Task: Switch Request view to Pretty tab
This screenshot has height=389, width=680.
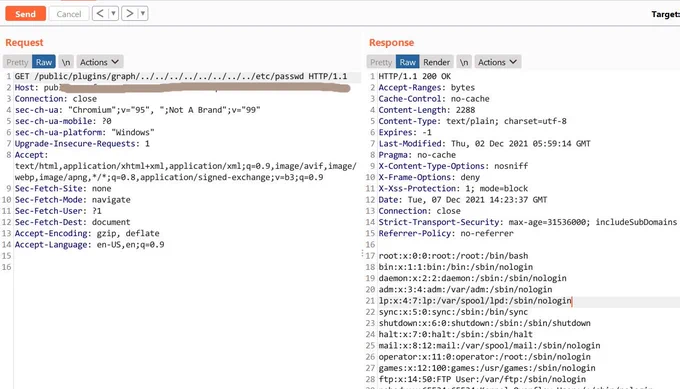Action: tap(17, 62)
